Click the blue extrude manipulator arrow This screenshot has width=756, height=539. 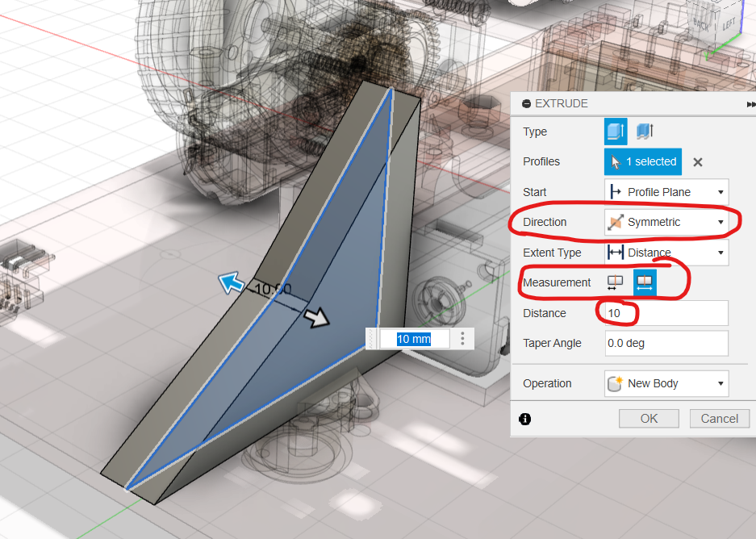232,282
